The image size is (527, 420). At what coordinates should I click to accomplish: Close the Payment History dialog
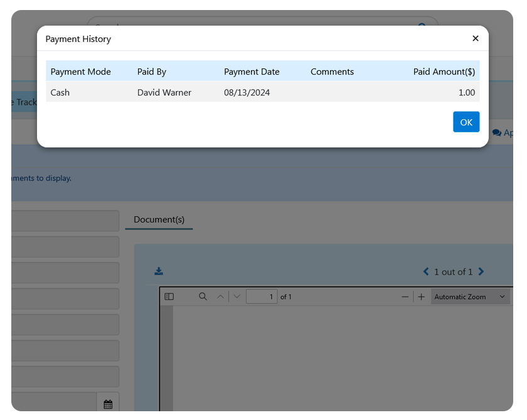(475, 39)
